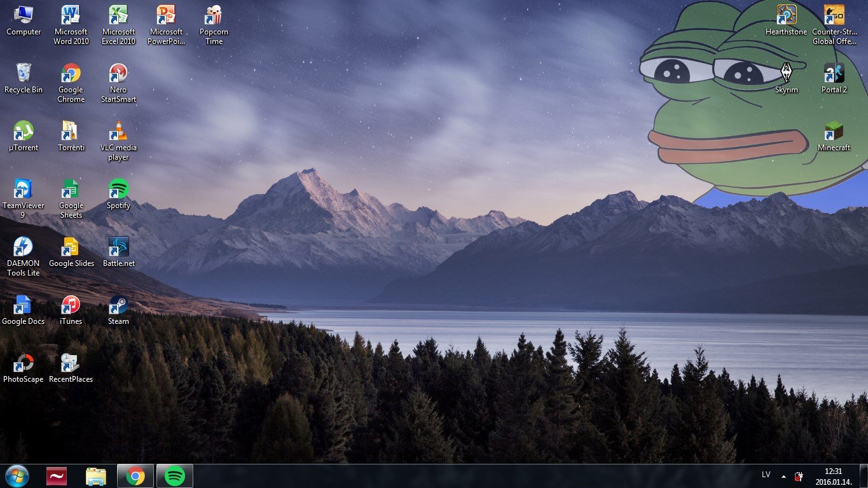Launch iTunes from the desktop
The width and height of the screenshot is (868, 488).
(x=71, y=310)
